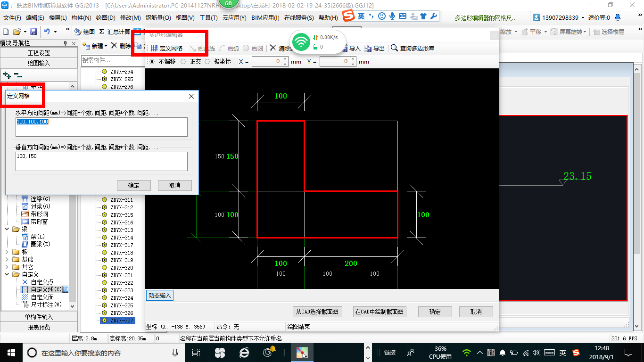Click 定义网格 define grid tool

(167, 48)
